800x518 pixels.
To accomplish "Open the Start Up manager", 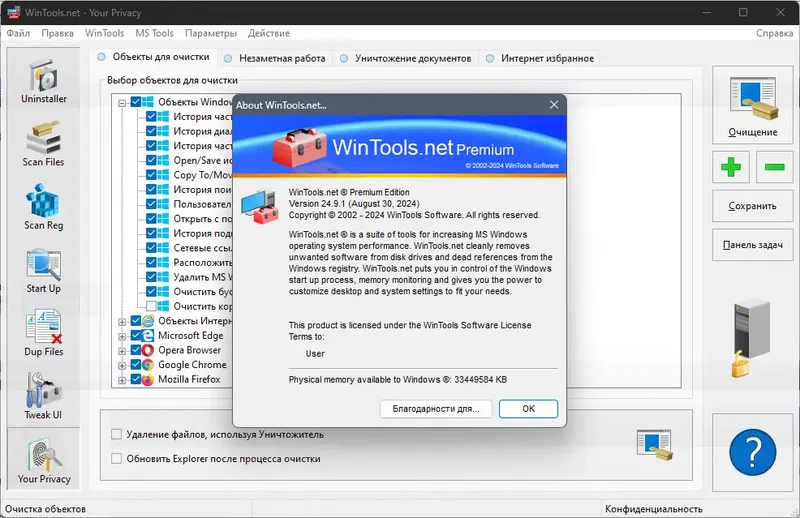I will coord(43,270).
